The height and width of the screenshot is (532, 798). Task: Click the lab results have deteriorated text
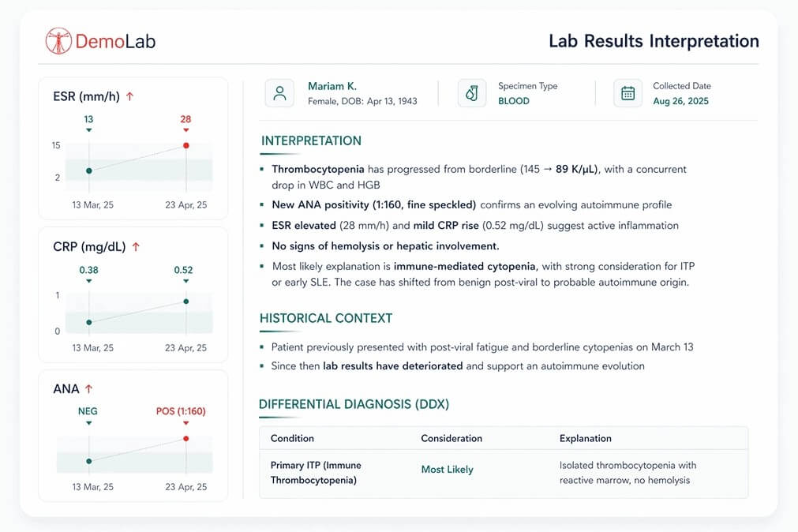click(393, 366)
